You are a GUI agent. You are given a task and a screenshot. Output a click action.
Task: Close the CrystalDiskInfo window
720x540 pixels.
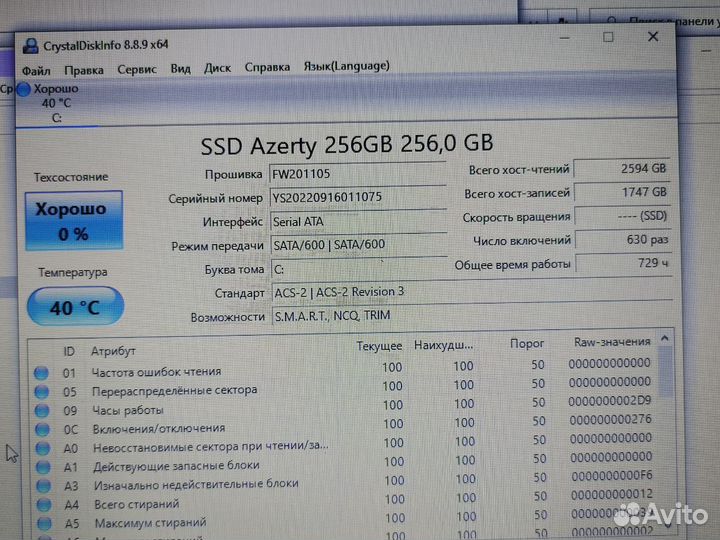point(653,37)
